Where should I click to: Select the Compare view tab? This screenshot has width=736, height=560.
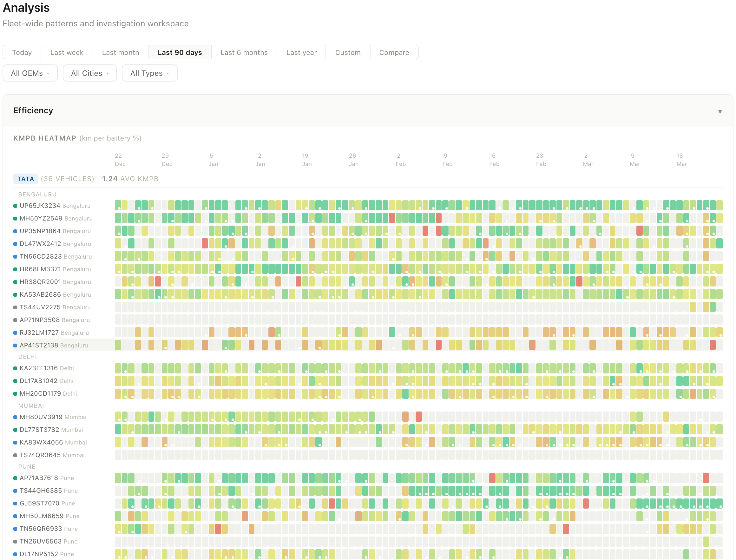pos(394,52)
